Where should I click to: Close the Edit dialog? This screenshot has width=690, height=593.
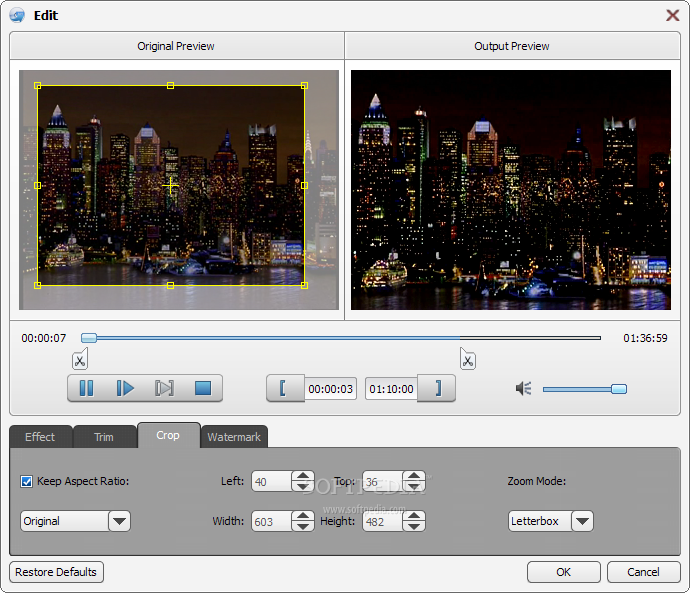672,15
